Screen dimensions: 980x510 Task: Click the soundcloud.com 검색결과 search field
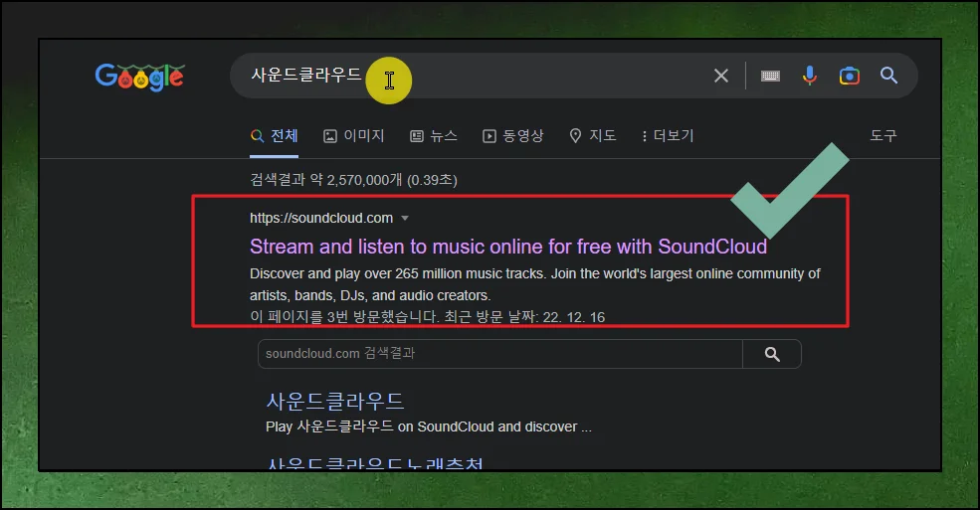click(x=500, y=354)
